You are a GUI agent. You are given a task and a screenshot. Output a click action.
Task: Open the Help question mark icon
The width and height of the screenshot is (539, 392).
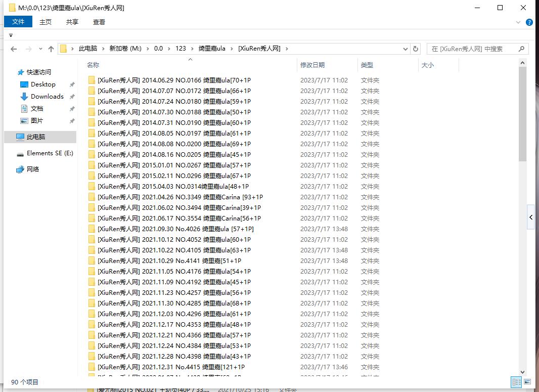pos(529,22)
